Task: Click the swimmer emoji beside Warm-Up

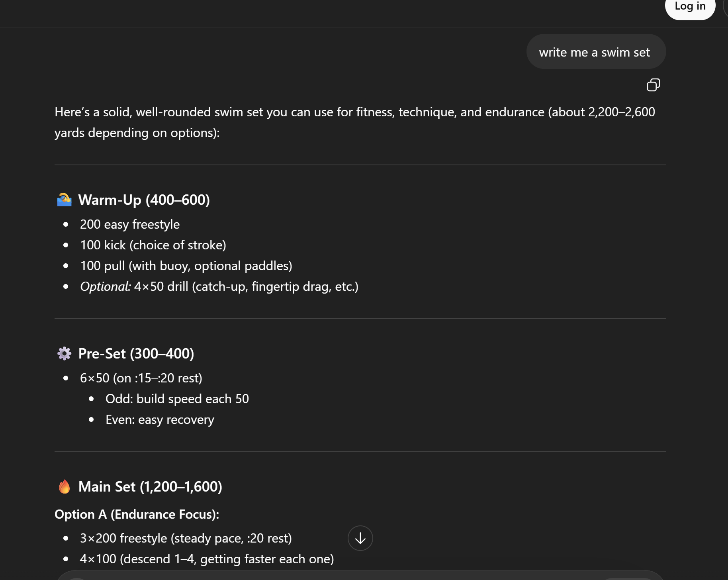Action: [x=64, y=200]
